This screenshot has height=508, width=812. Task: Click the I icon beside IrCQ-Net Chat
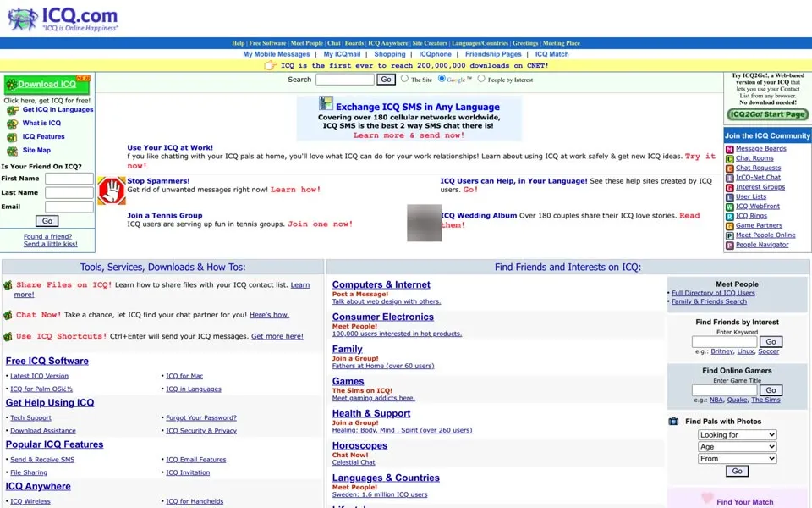click(x=730, y=178)
